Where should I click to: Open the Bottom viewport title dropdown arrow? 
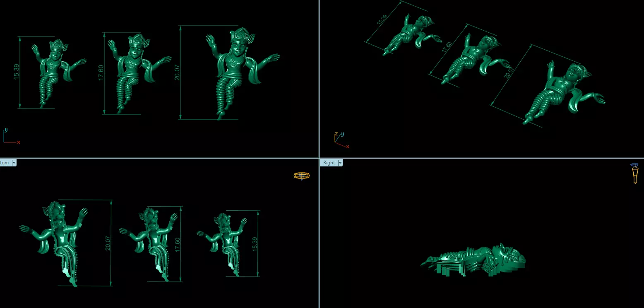click(x=14, y=163)
